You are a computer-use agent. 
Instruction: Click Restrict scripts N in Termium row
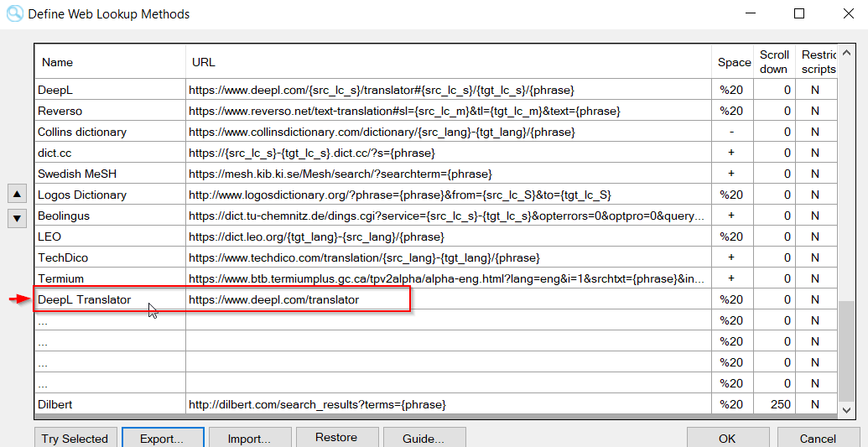817,278
